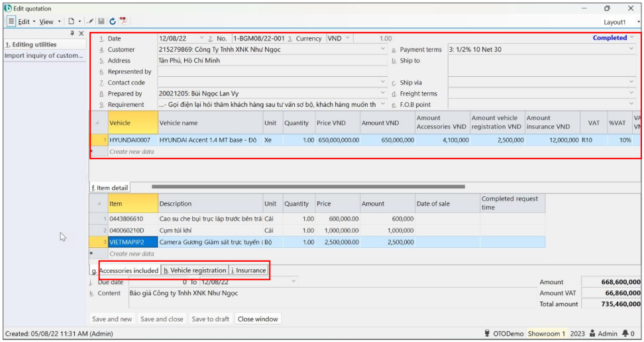644x342 pixels.
Task: Pin the left utilities panel
Action: [72, 33]
